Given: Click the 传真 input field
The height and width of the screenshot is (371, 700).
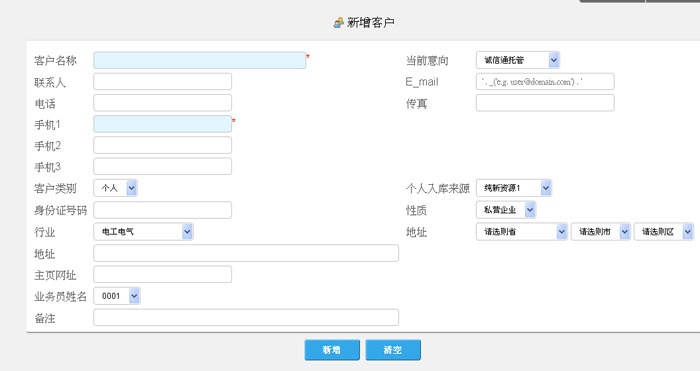Looking at the screenshot, I should point(545,103).
